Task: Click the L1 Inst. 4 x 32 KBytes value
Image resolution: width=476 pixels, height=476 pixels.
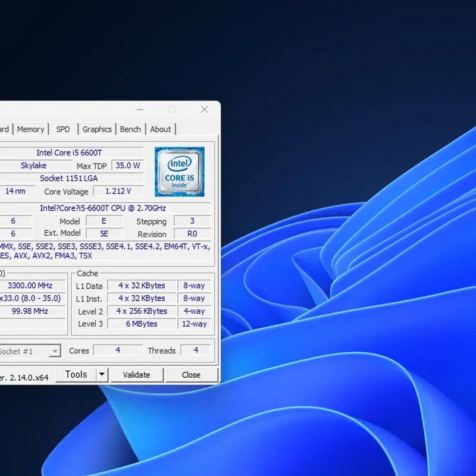Action: (x=142, y=298)
